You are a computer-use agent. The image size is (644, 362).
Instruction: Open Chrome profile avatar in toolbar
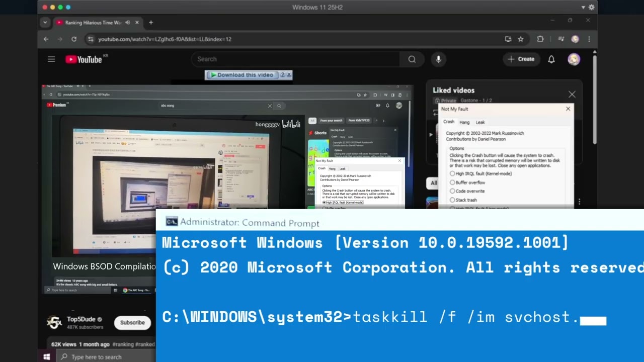(575, 39)
